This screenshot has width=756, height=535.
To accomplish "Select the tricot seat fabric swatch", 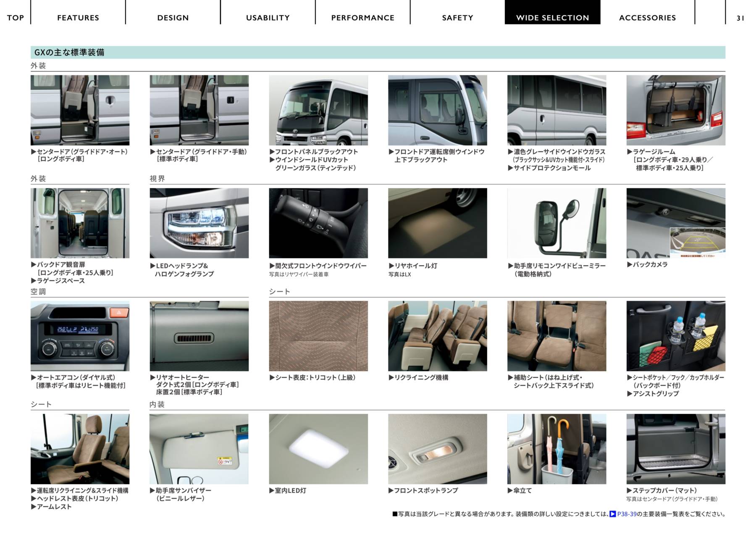I will tap(318, 336).
